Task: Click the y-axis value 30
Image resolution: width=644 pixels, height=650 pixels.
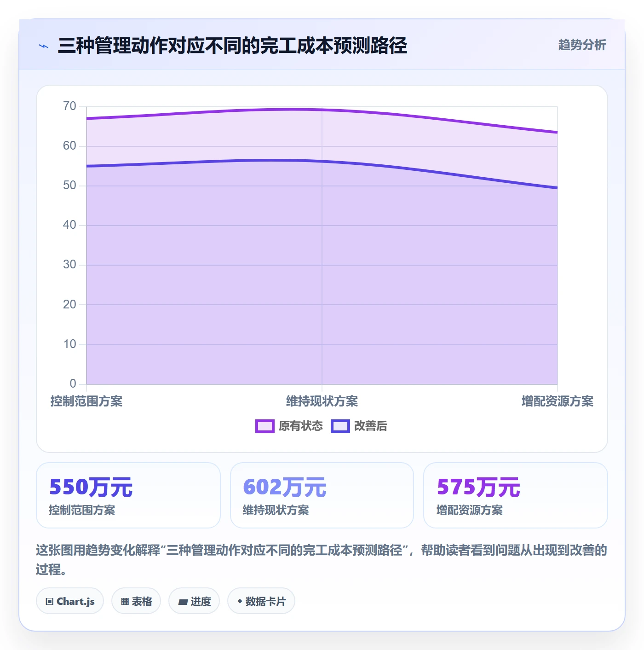Action: (x=69, y=265)
